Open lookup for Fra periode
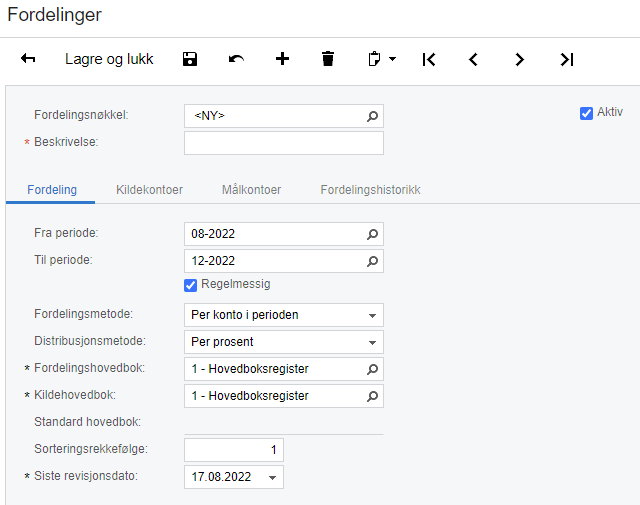This screenshot has width=640, height=505. (372, 234)
